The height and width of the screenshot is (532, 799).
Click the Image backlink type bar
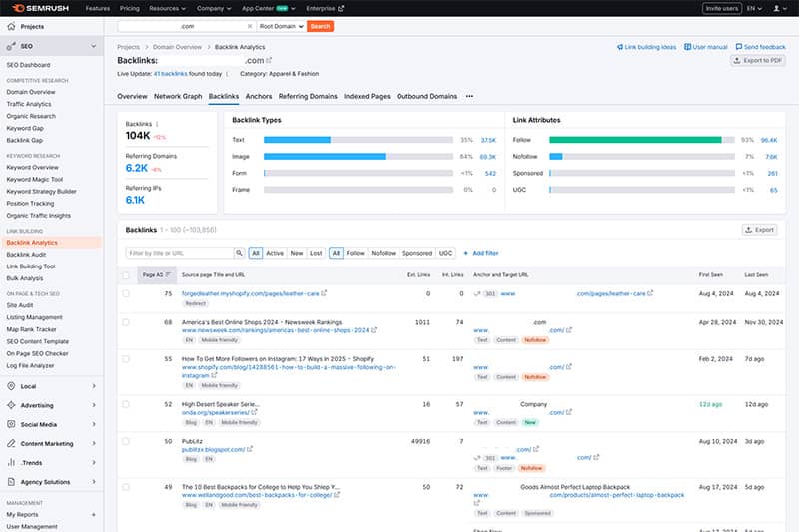pos(359,157)
